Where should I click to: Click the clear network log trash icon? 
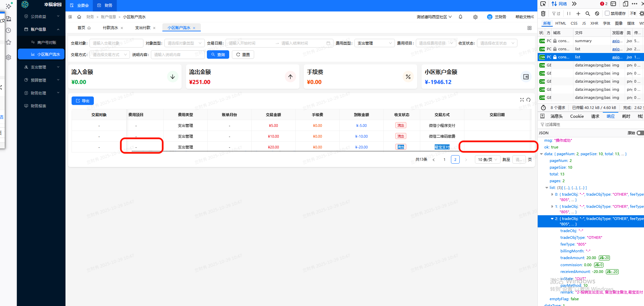point(543,13)
